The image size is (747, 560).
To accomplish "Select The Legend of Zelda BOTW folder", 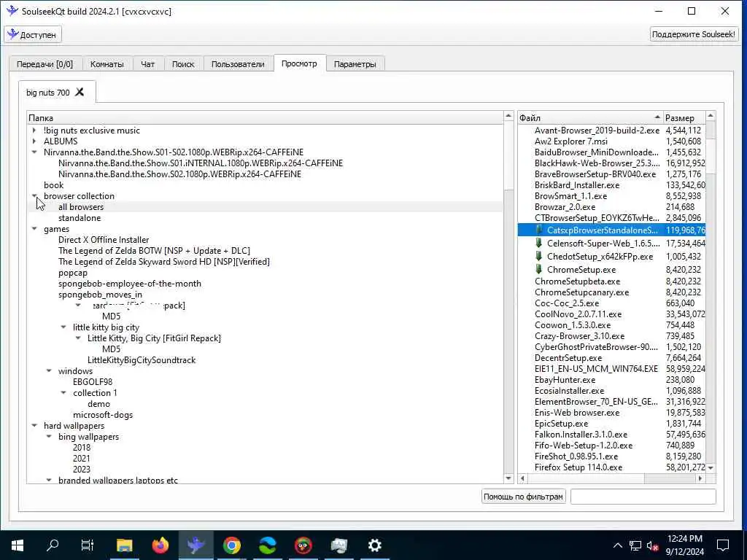I will click(x=154, y=251).
